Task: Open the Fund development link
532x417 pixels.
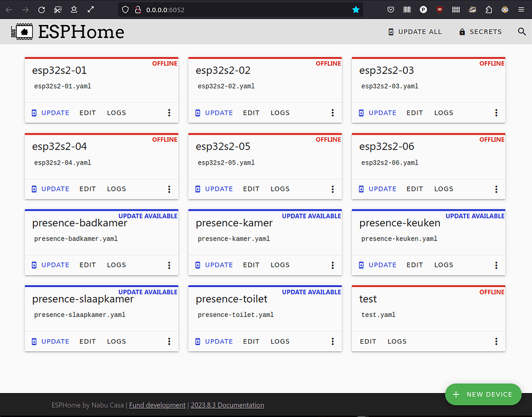Action: coord(157,405)
